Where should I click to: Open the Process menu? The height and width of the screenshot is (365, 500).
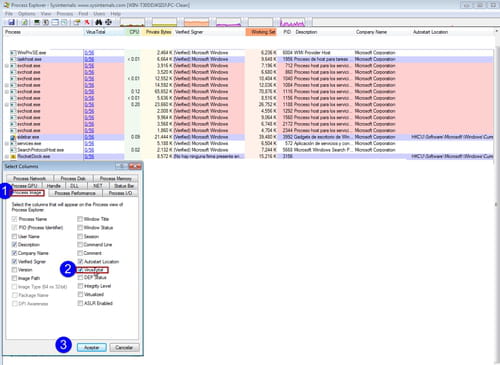pos(65,14)
